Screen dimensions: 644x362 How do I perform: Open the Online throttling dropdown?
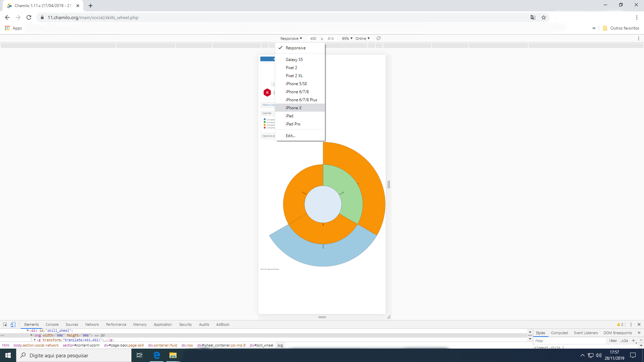coord(363,39)
